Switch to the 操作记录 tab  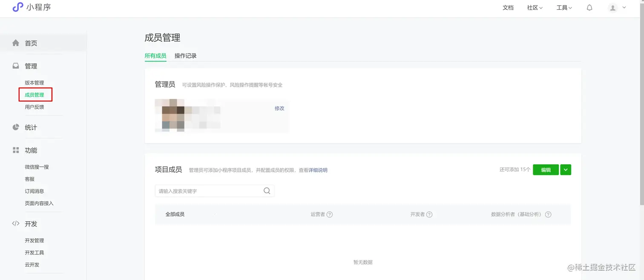[186, 56]
